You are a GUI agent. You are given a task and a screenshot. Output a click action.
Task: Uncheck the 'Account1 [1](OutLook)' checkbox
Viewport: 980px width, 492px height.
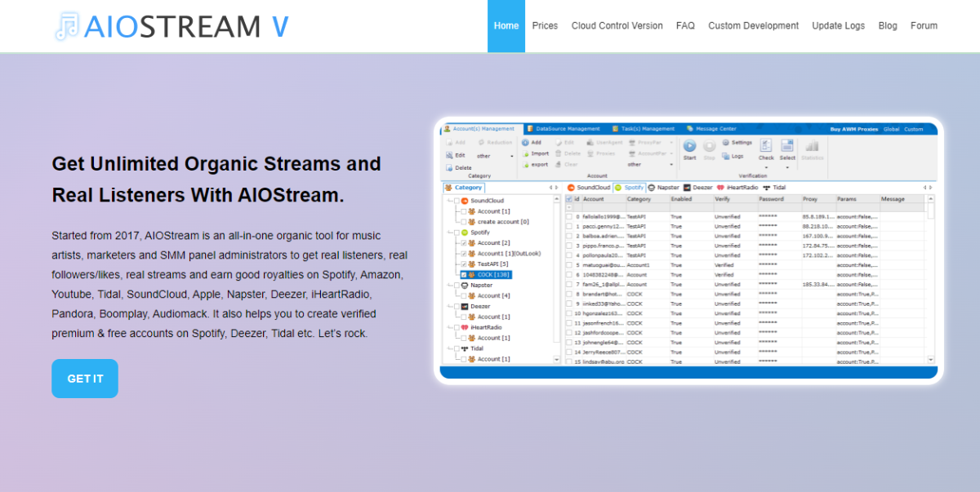coord(464,254)
